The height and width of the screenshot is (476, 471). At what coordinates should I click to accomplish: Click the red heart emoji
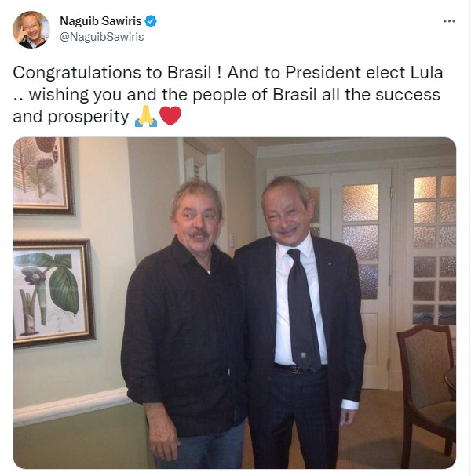(x=170, y=116)
